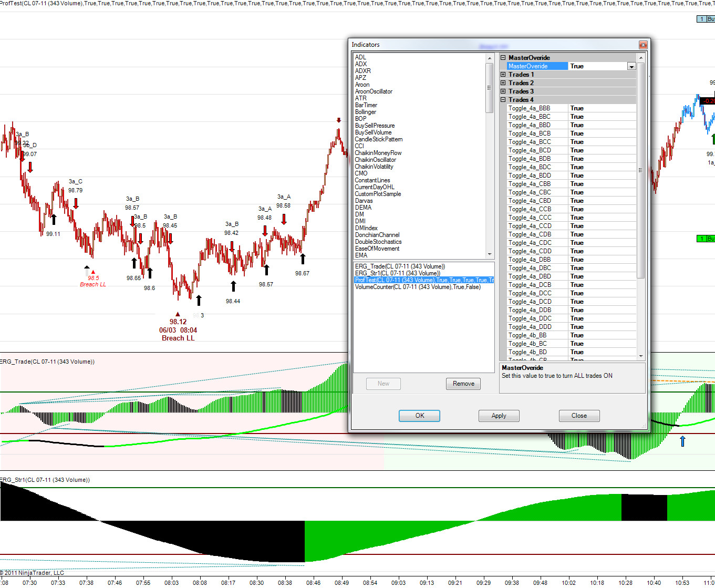
Task: Confirm the dialog with OK
Action: pos(420,416)
